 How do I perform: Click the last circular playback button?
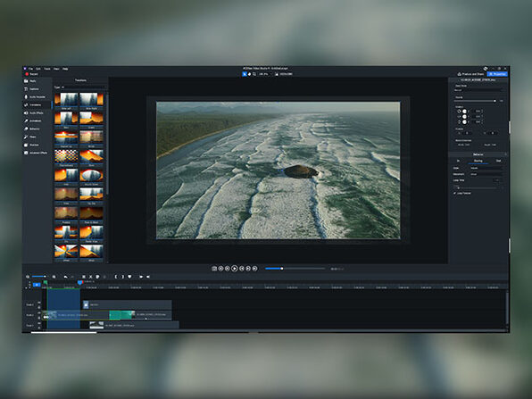point(254,269)
